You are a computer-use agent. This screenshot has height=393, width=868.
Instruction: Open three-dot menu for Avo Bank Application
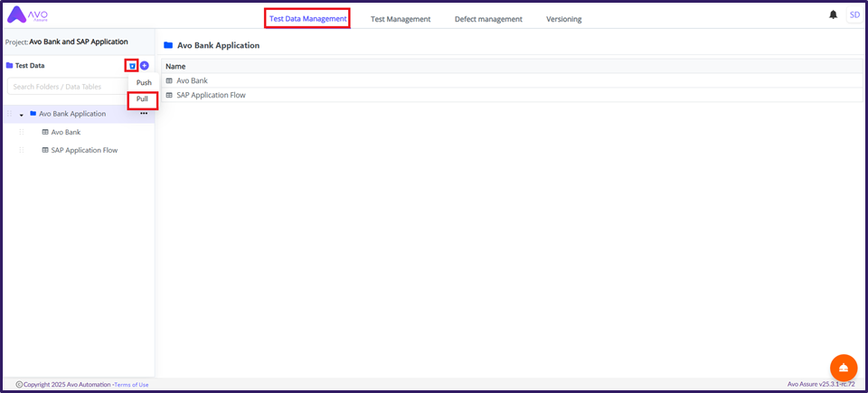coord(143,114)
